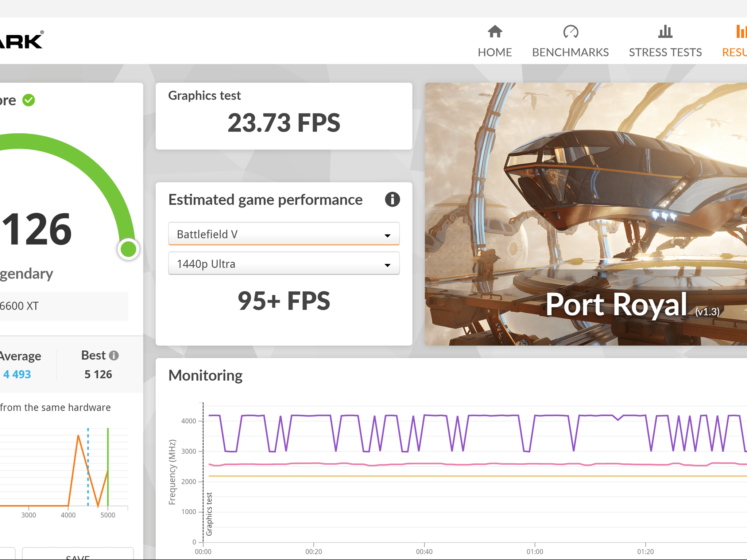Open Stress Tests bar chart icon

coord(665,31)
